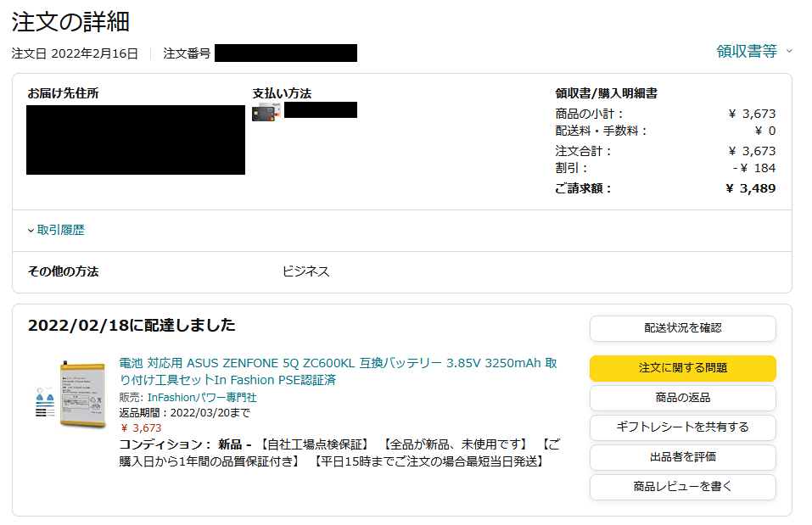Click the credit card icon under 支払い方法
The height and width of the screenshot is (525, 812).
coord(266,112)
